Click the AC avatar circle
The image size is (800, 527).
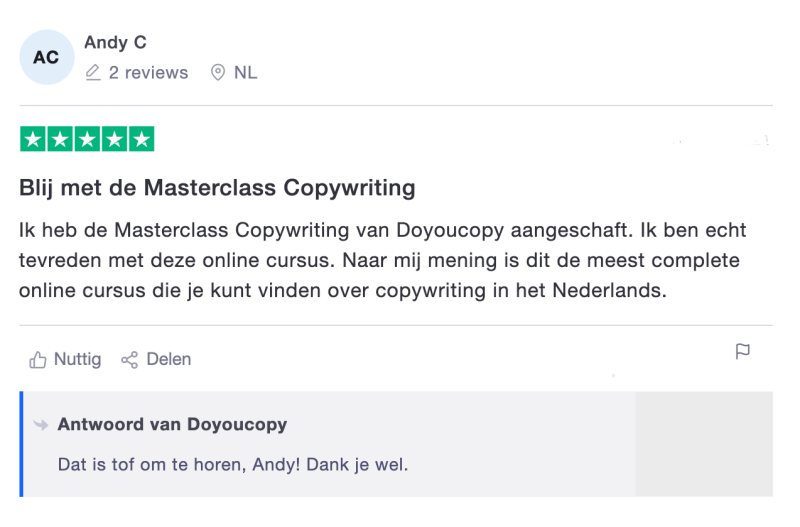coord(47,57)
